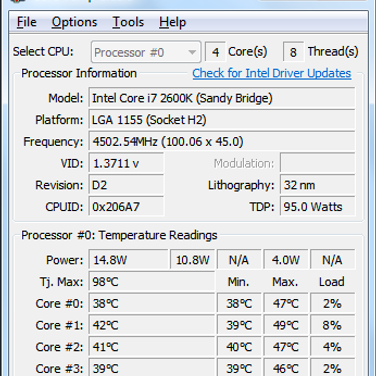Open the Help menu

point(172,22)
